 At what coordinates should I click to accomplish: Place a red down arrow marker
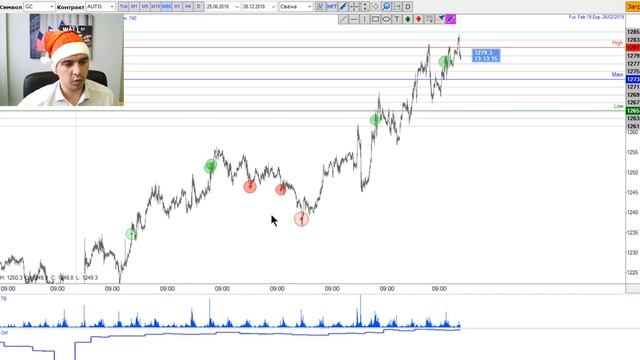[x=418, y=19]
